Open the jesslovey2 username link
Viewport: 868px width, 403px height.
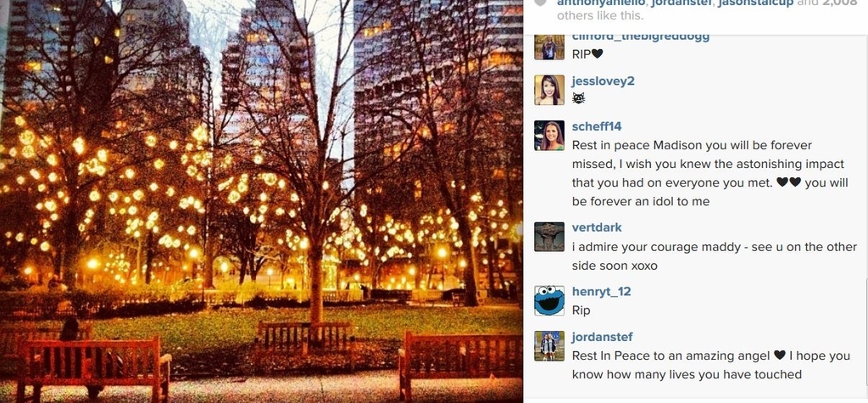pos(603,81)
